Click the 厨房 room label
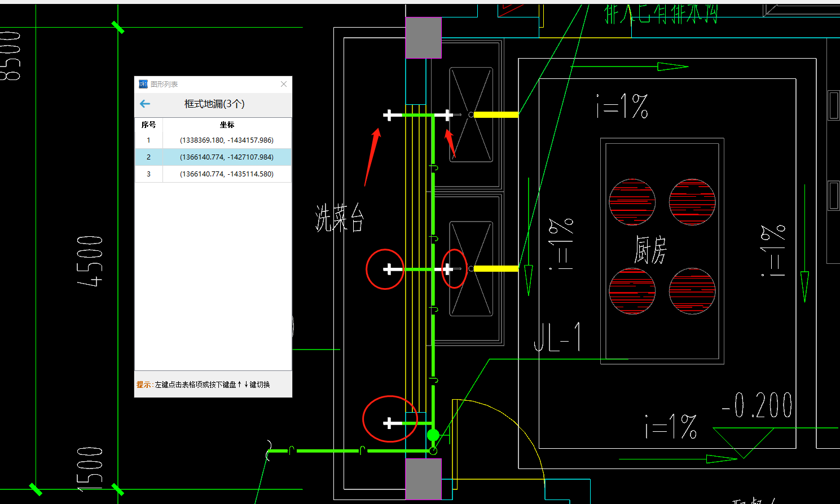 pyautogui.click(x=650, y=250)
